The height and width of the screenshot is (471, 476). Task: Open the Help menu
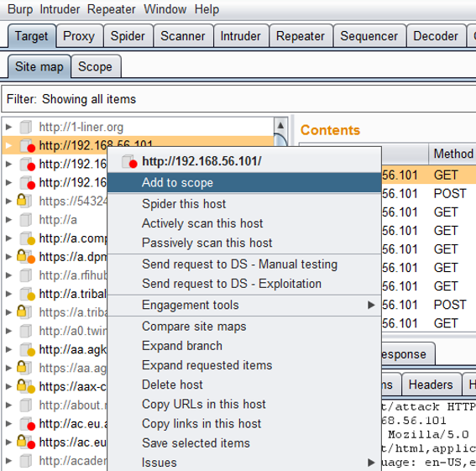tap(207, 9)
